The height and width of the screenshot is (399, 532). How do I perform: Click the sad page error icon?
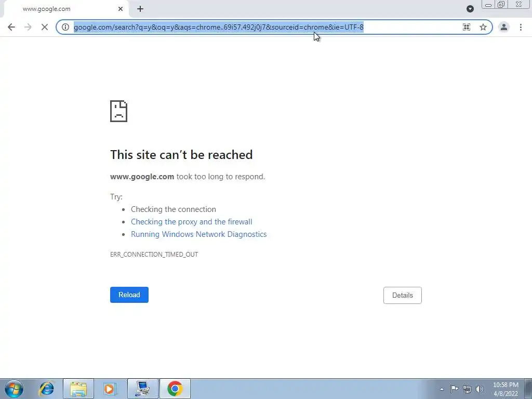(x=119, y=111)
